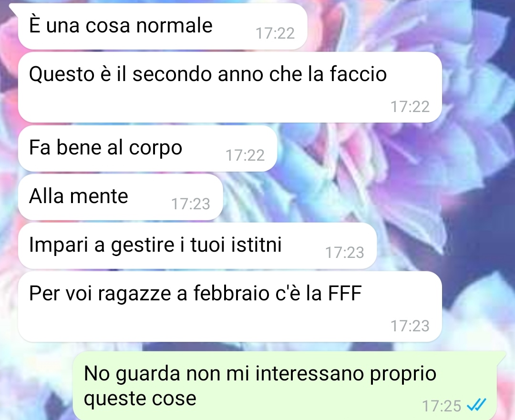Select the message 'Questo è il secondo anno che la faccio'
This screenshot has width=515, height=420.
pos(229,87)
